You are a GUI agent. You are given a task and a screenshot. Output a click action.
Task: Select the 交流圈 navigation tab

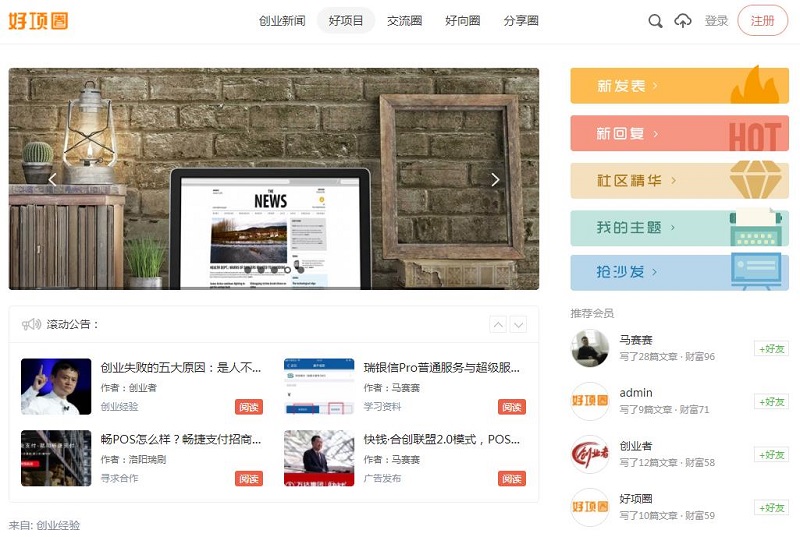pos(404,21)
